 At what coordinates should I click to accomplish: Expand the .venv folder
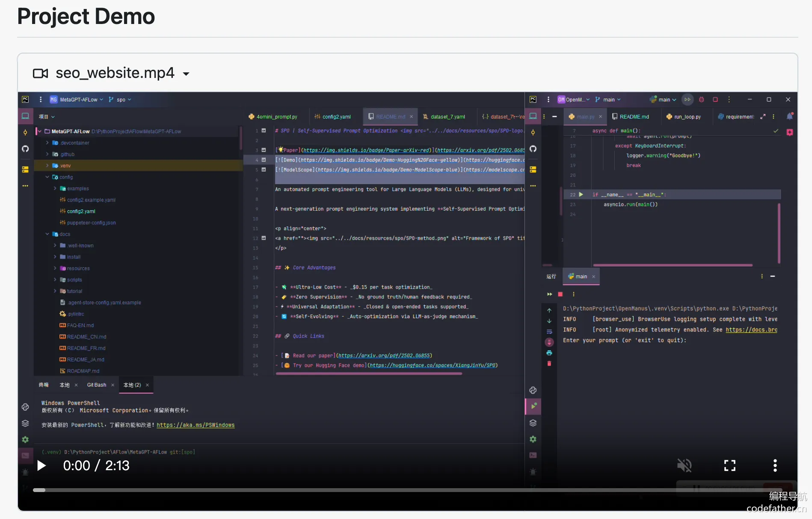(47, 165)
